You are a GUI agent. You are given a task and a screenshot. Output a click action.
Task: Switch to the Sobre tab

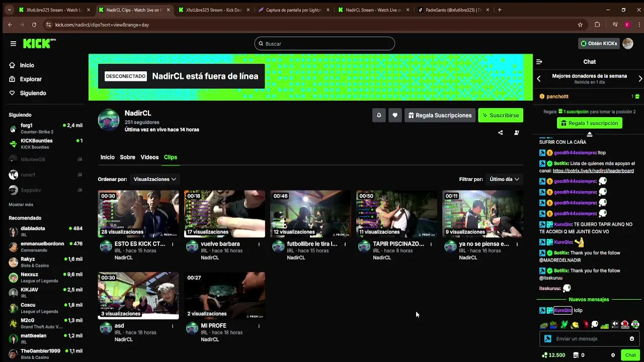point(127,157)
